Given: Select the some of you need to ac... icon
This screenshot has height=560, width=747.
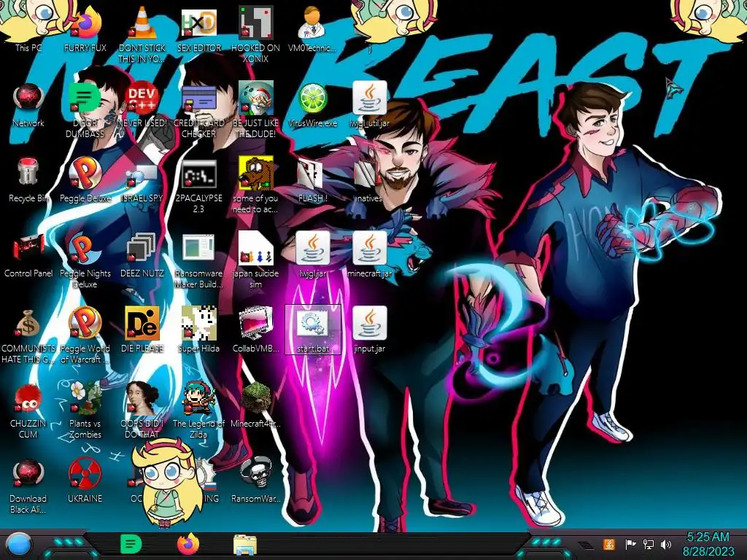Looking at the screenshot, I should click(x=256, y=184).
